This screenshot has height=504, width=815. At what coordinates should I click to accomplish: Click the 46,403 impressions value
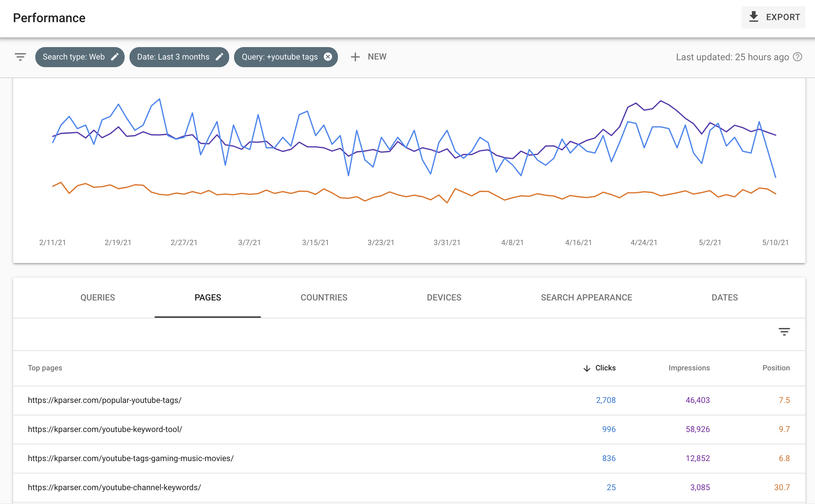coord(698,400)
